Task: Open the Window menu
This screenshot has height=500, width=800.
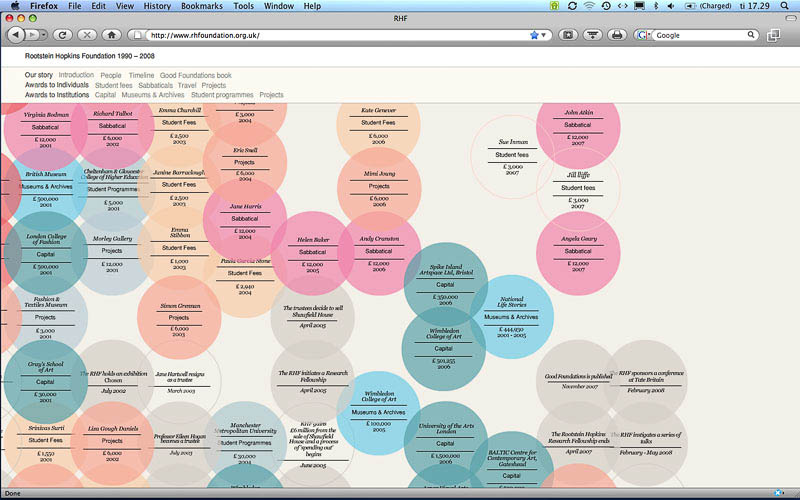Action: pos(279,6)
